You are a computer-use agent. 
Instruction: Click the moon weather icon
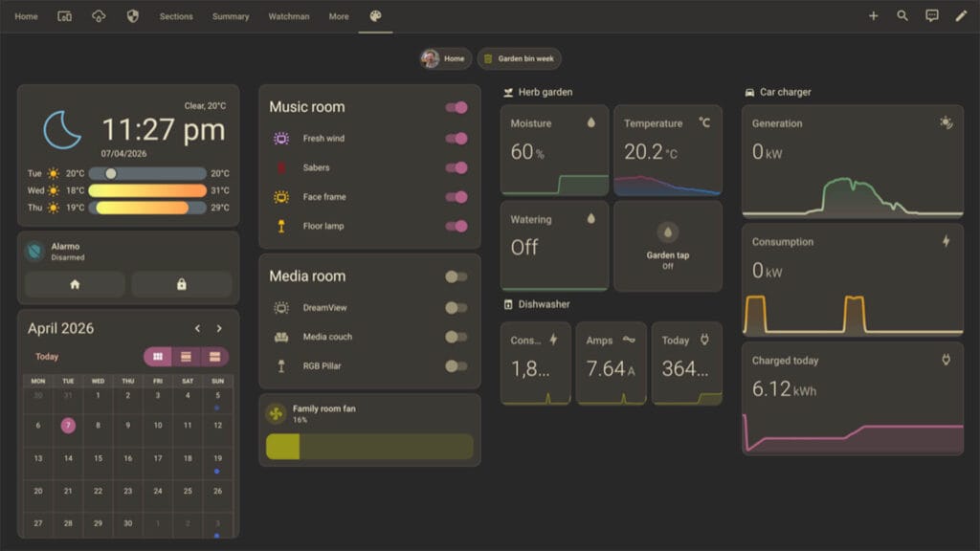point(62,130)
